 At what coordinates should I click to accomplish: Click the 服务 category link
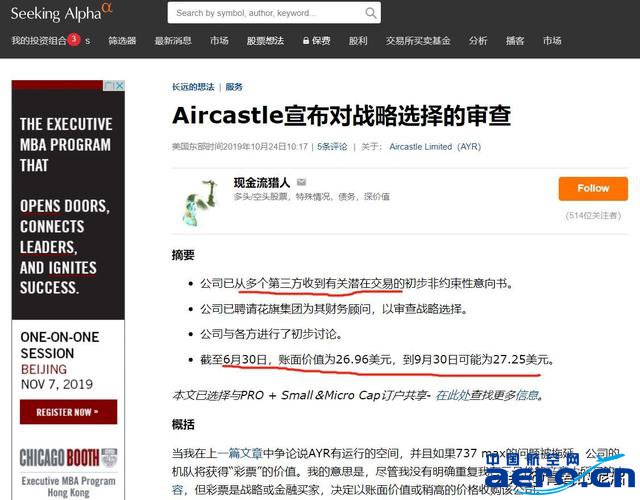pyautogui.click(x=234, y=87)
